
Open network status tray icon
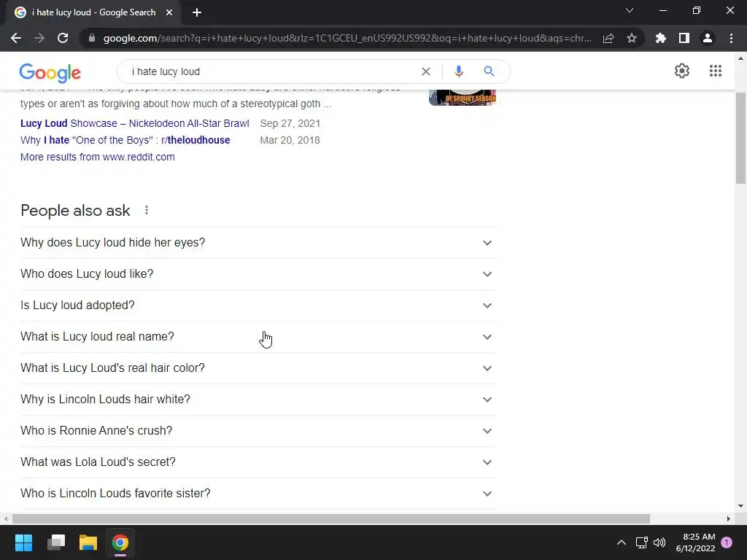coord(642,542)
